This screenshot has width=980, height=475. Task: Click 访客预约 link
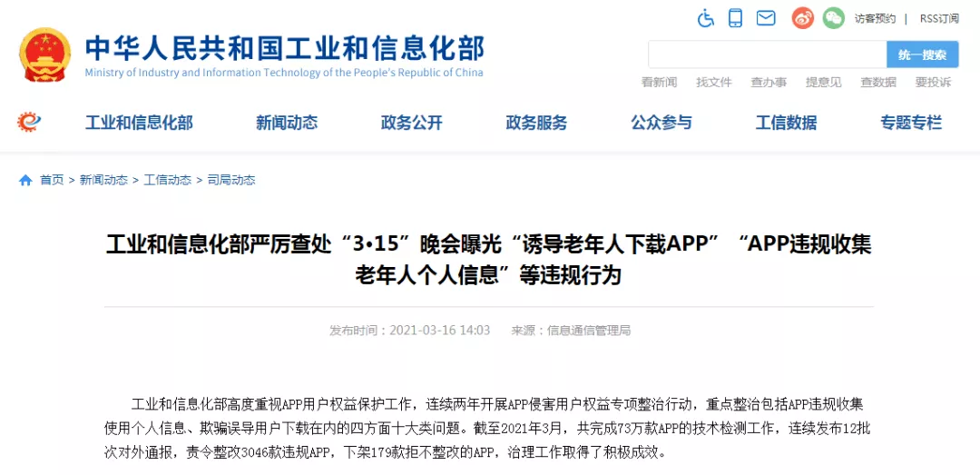pyautogui.click(x=875, y=19)
